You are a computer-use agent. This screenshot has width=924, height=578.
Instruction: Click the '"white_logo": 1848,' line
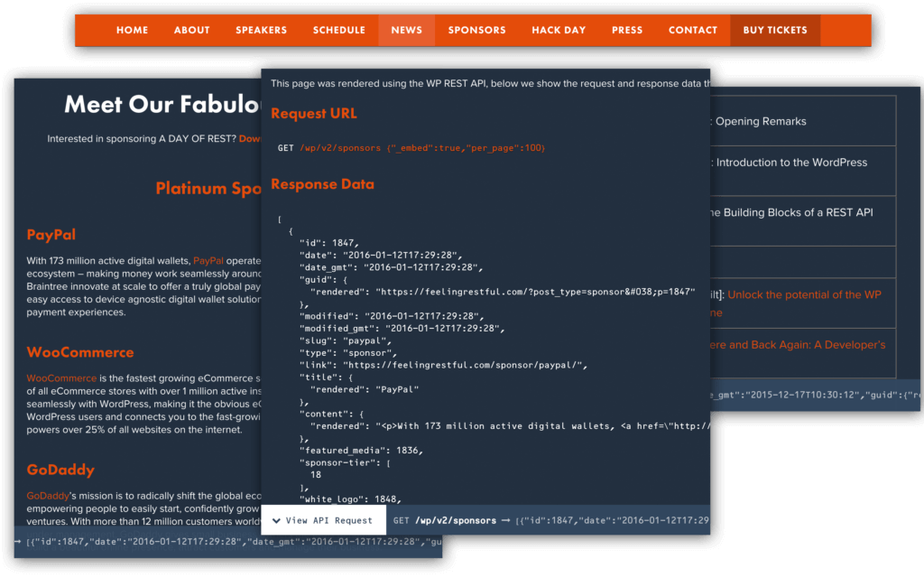coord(351,499)
